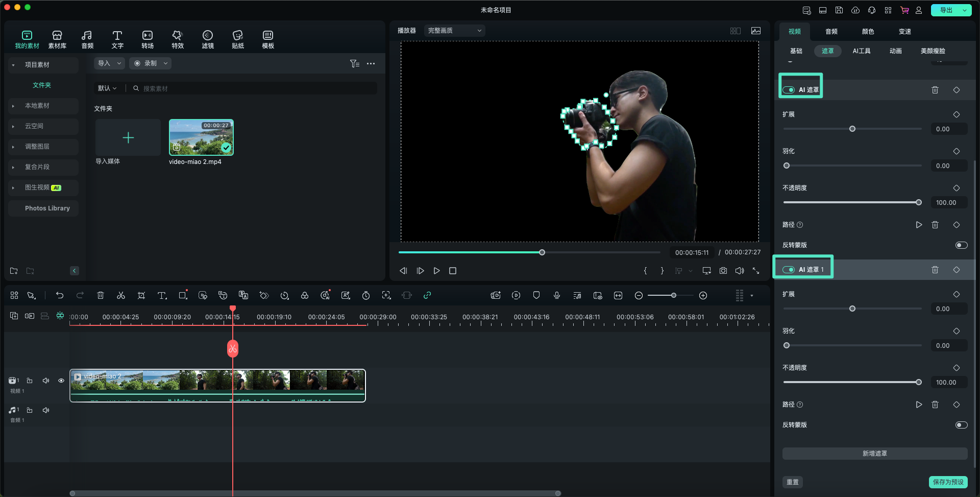Select the AI工具 sub-tab
Viewport: 980px width, 497px height.
(x=861, y=51)
